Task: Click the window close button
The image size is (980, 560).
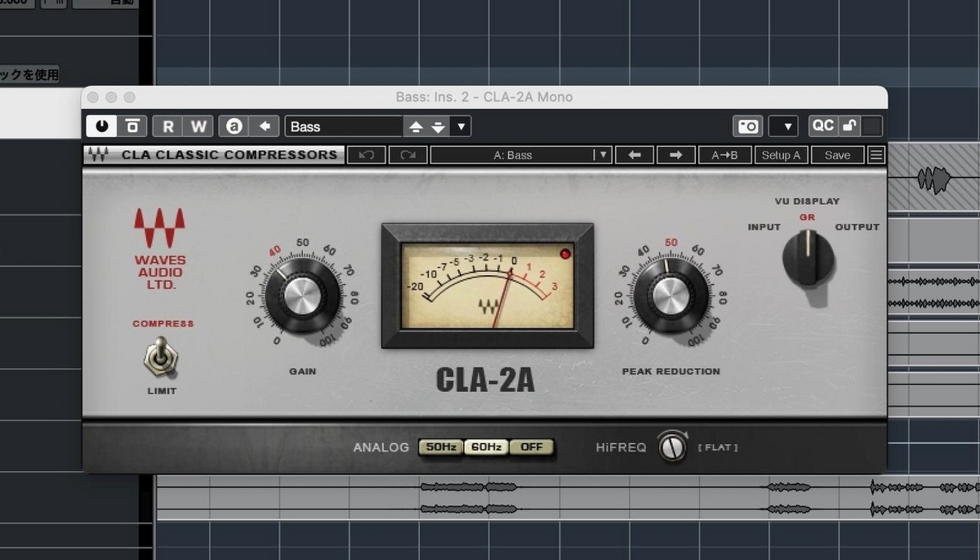Action: click(93, 97)
